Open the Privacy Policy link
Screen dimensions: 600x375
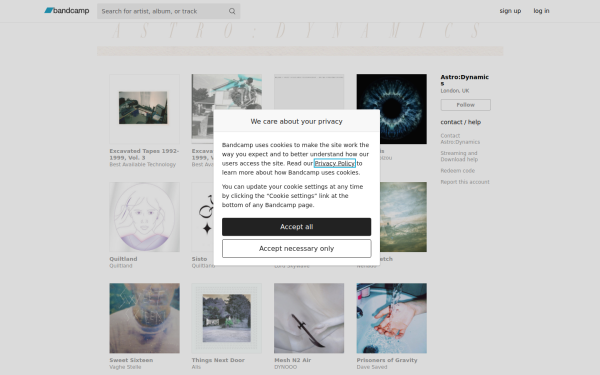pyautogui.click(x=334, y=163)
